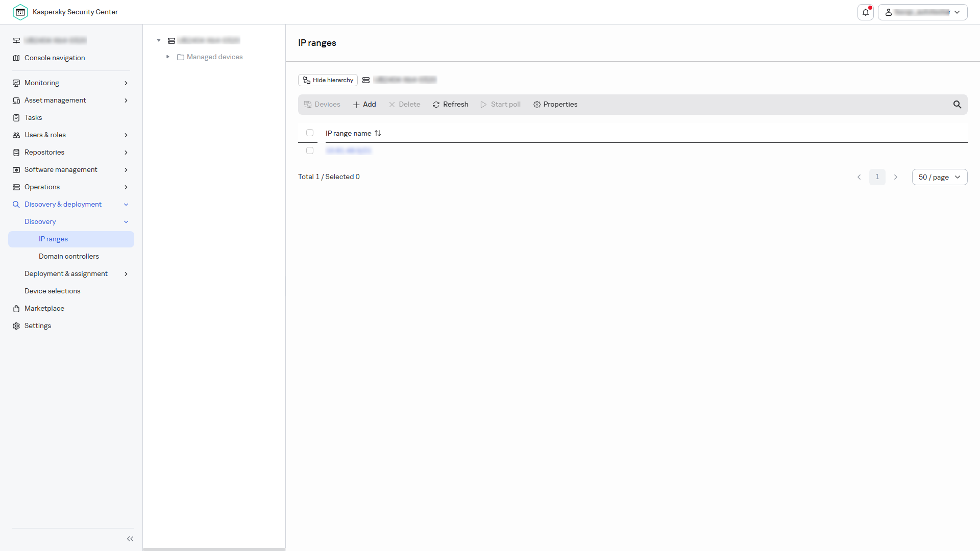Expand the Managed devices tree arrow
This screenshot has width=980, height=551.
point(167,57)
